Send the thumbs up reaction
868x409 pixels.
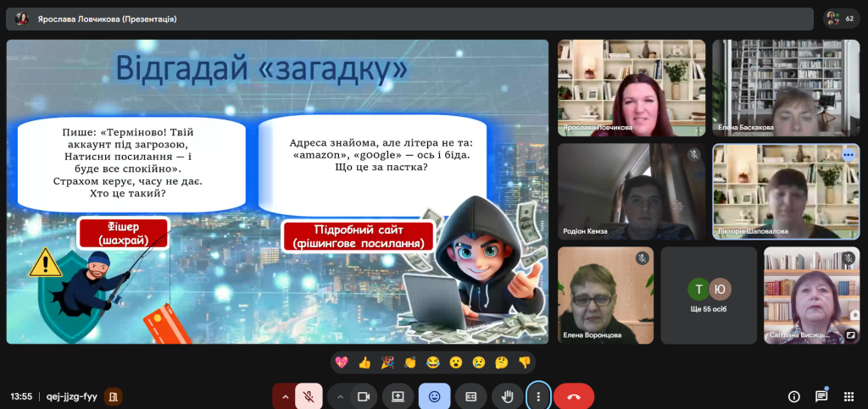tap(364, 362)
